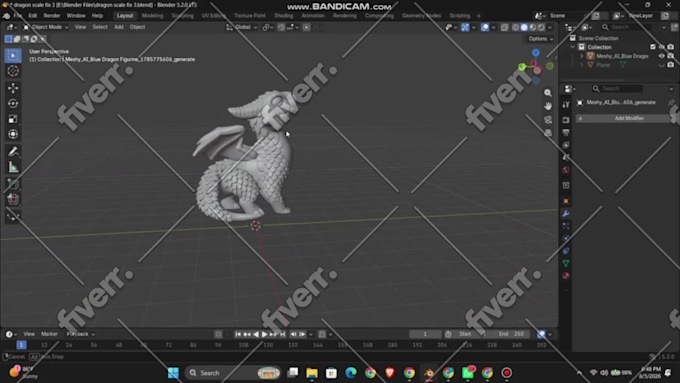
Task: Open the Playback dropdown in timeline
Action: pyautogui.click(x=81, y=334)
